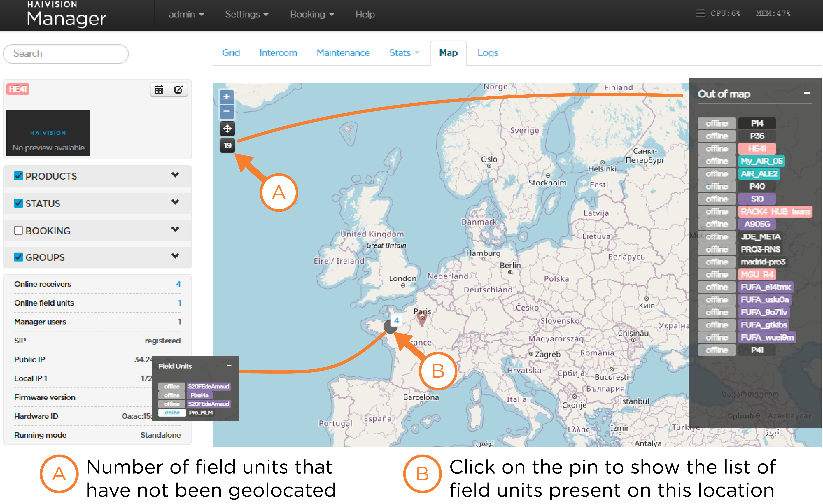The height and width of the screenshot is (504, 823).
Task: Select the My_AIR_05 unit in Out of map
Action: click(761, 161)
